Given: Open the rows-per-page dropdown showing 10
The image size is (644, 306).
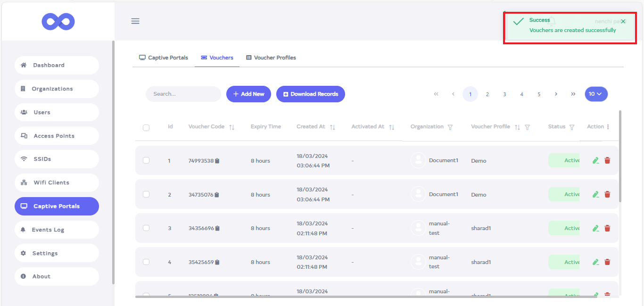Looking at the screenshot, I should [596, 94].
